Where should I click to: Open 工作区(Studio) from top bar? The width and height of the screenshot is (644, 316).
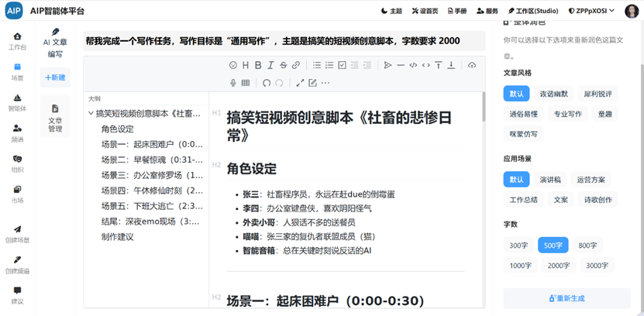pyautogui.click(x=533, y=11)
